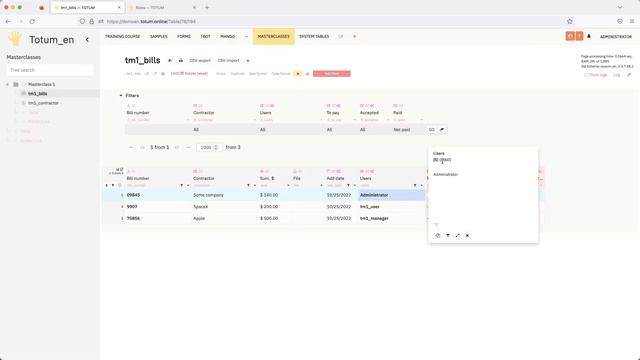This screenshot has width=640, height=360.
Task: Select the MASTERCLASSES menu tab
Action: coord(273,36)
